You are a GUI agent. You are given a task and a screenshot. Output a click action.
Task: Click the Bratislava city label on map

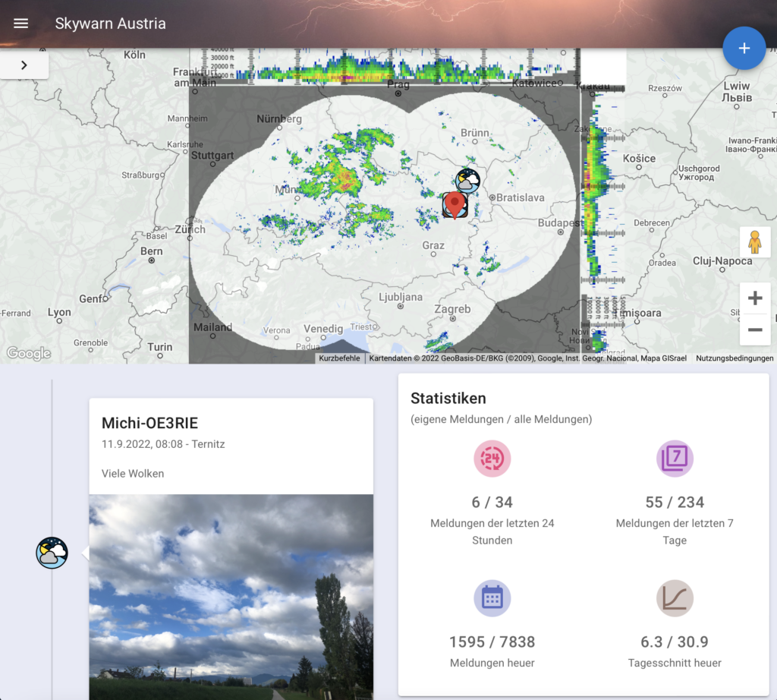pyautogui.click(x=521, y=197)
